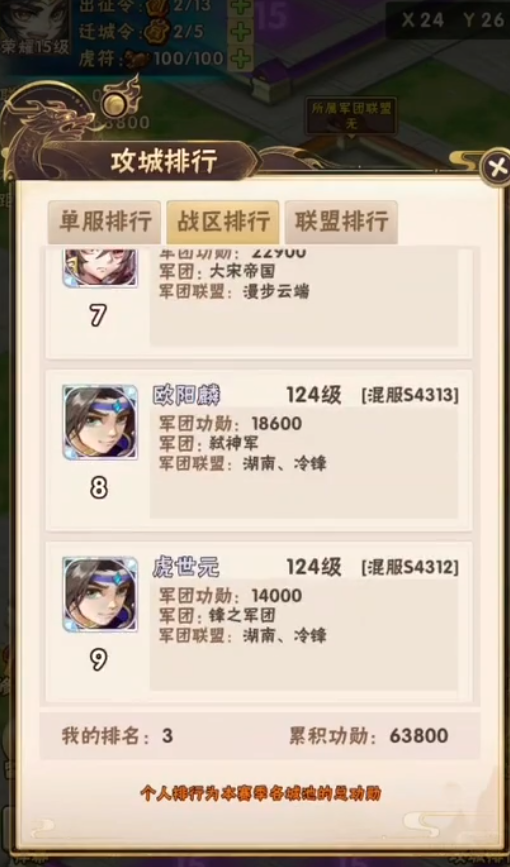Open 欧阳麟 avatar portrait at rank 8

[100, 422]
